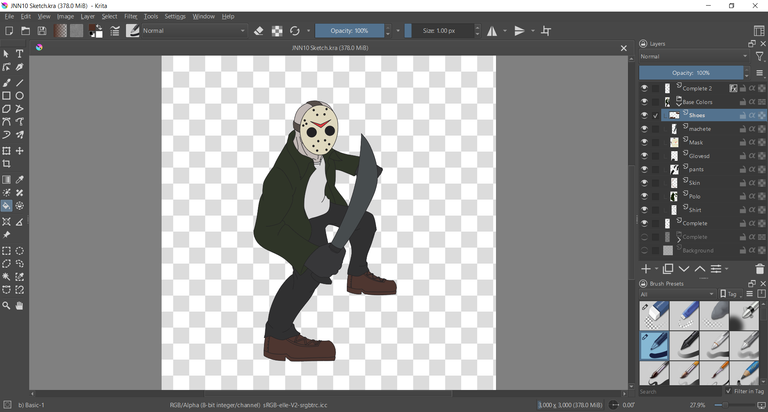Duplicate the current layer
This screenshot has width=768, height=412.
[x=668, y=268]
